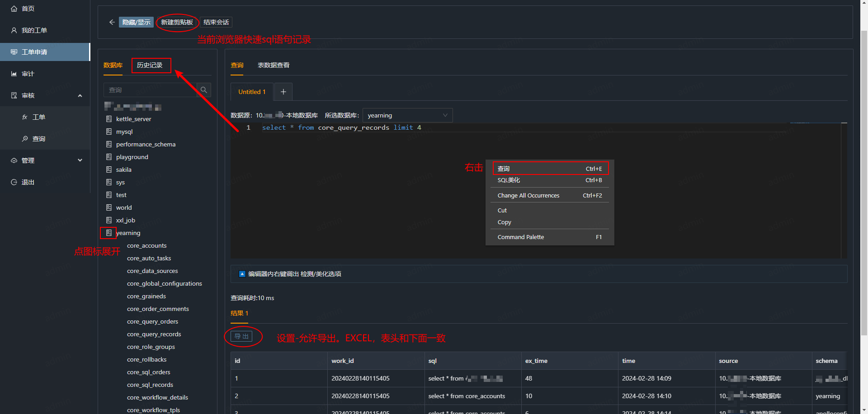The width and height of the screenshot is (868, 414).
Task: Click the database icon next to mysql
Action: [x=108, y=132]
